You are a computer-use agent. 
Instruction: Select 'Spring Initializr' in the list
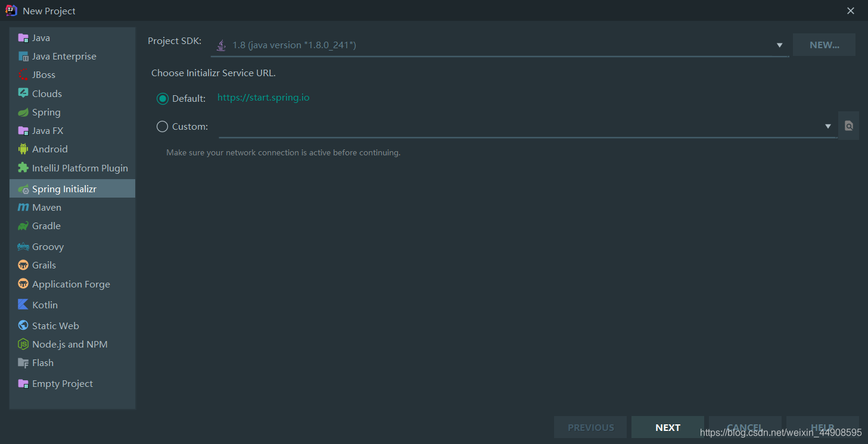click(x=72, y=189)
